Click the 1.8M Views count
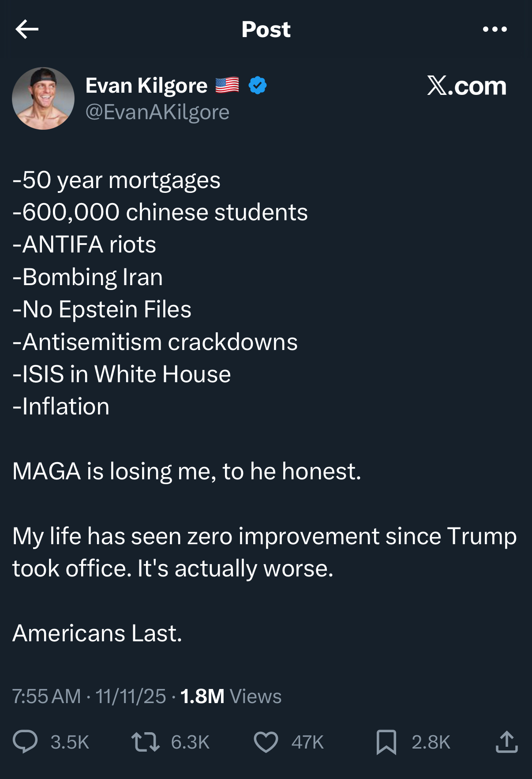 [x=231, y=696]
